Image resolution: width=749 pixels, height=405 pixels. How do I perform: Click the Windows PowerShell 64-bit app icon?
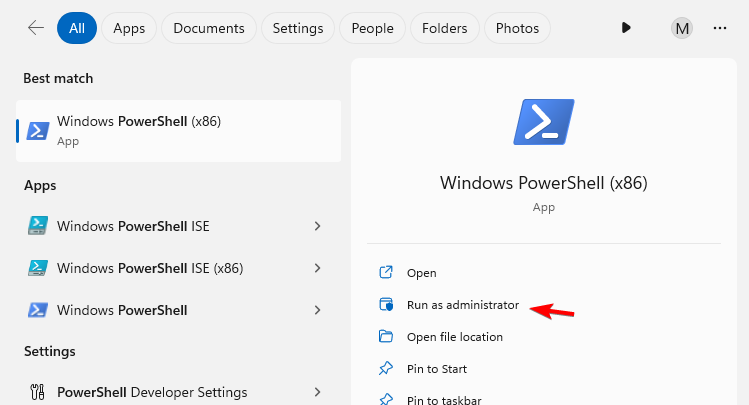pyautogui.click(x=38, y=310)
